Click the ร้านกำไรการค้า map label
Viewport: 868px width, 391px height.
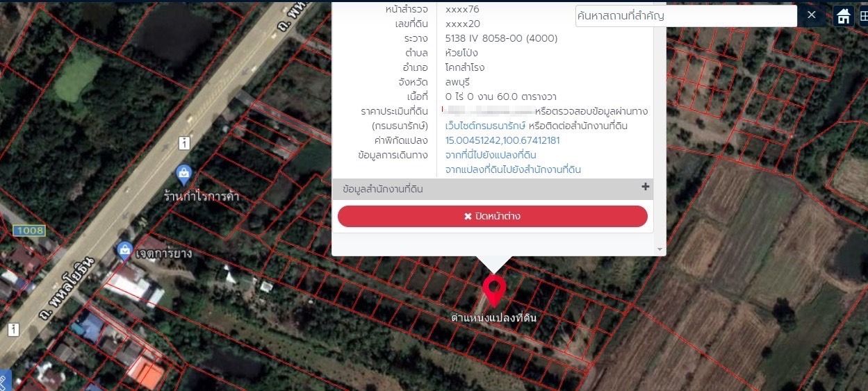click(x=202, y=196)
